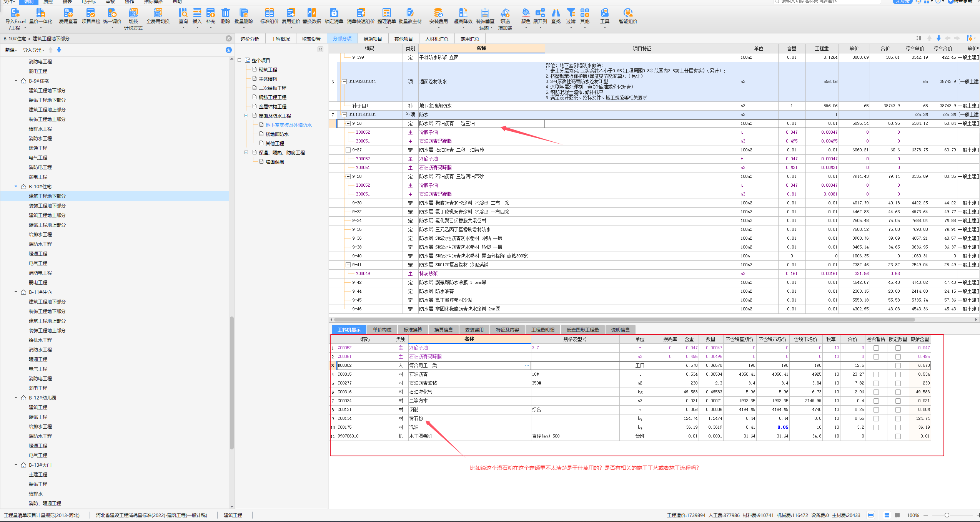Collapse section tree panel with « button
Screen dimensions: 980x522
tap(320, 49)
